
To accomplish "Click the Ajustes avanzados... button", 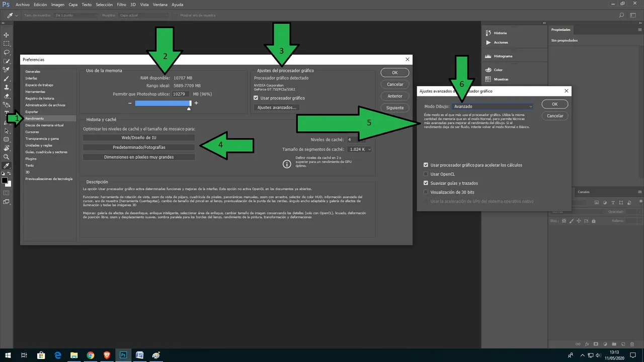I will click(x=277, y=108).
